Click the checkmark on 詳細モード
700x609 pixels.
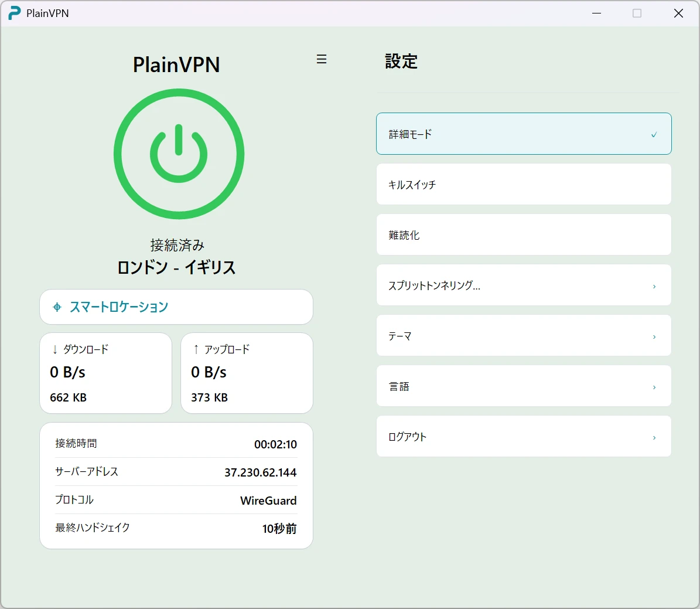coord(654,134)
